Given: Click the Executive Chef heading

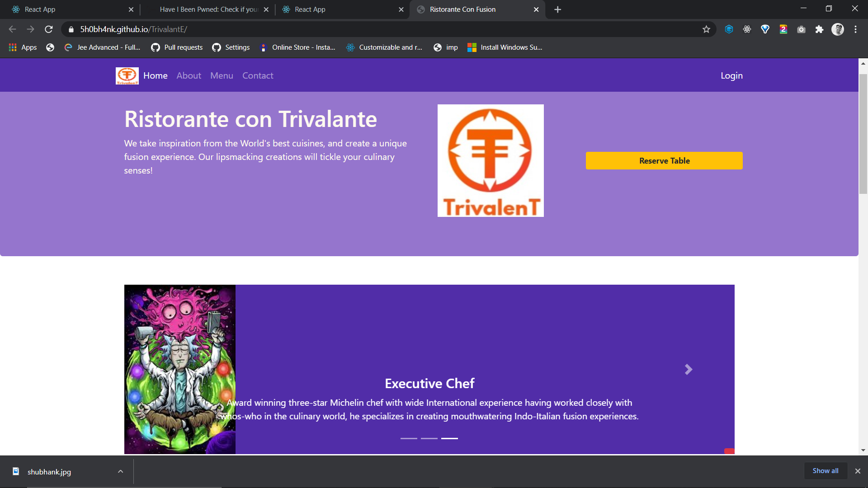Looking at the screenshot, I should 429,384.
